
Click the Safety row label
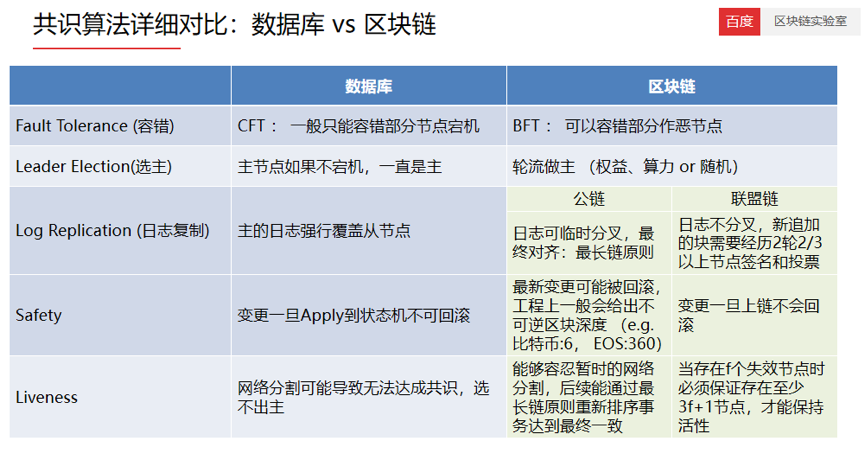click(120, 315)
